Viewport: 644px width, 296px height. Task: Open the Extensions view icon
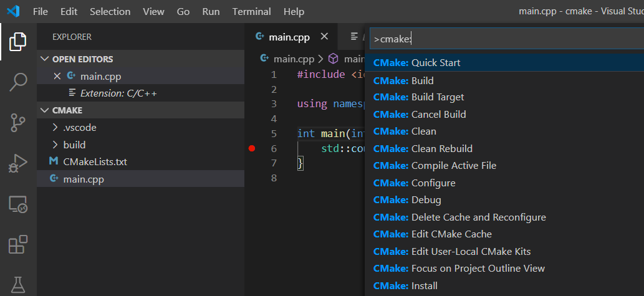[18, 244]
